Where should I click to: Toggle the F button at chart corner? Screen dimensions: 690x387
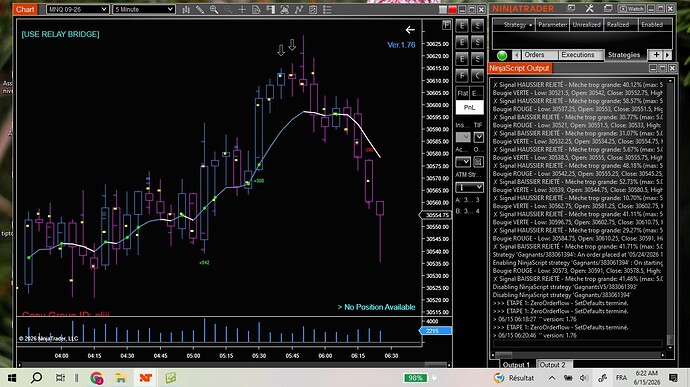point(446,25)
